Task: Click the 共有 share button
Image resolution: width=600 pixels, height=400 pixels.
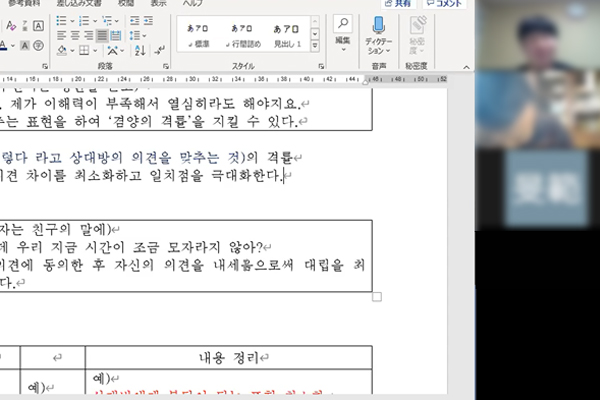Action: click(395, 3)
